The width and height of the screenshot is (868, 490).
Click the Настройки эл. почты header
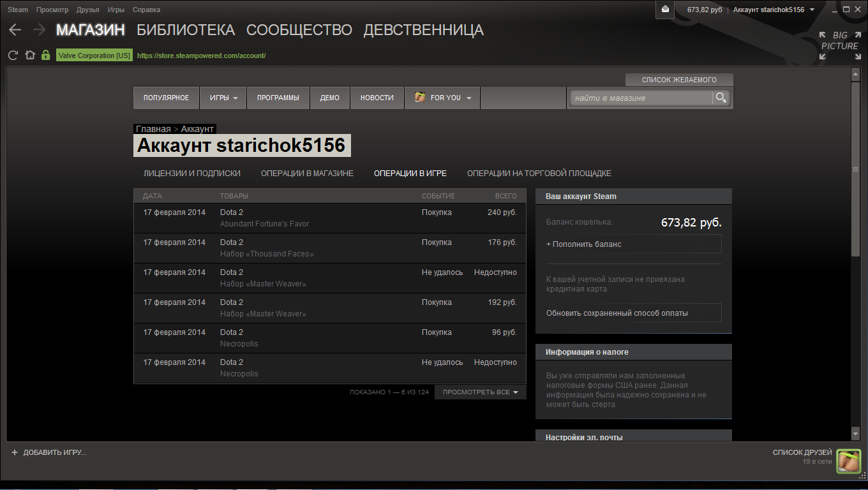tap(634, 436)
